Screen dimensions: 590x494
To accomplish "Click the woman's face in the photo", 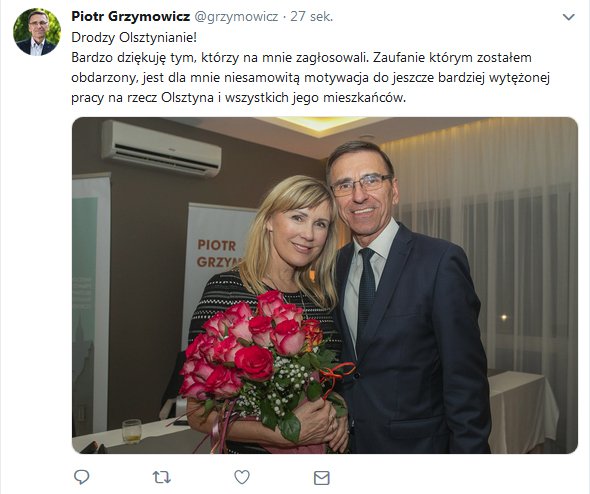I will coord(300,233).
